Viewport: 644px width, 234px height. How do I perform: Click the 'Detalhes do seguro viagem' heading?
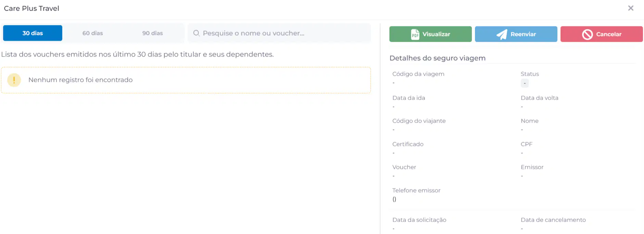pos(437,58)
